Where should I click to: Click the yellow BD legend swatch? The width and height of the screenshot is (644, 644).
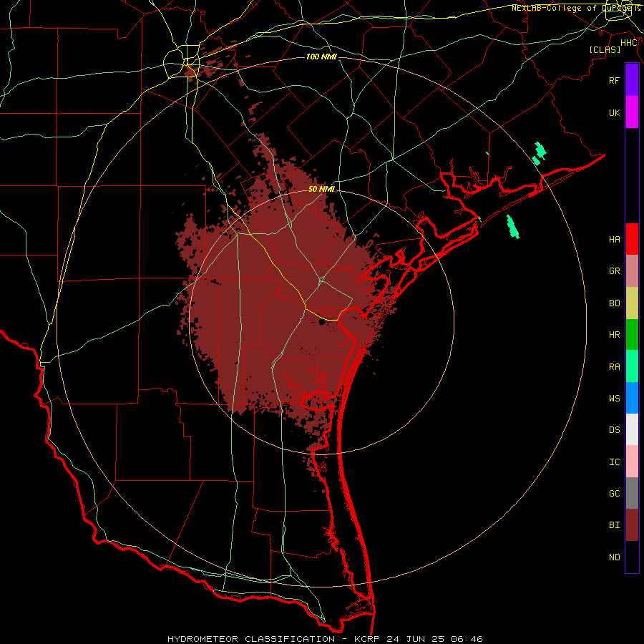coord(632,303)
